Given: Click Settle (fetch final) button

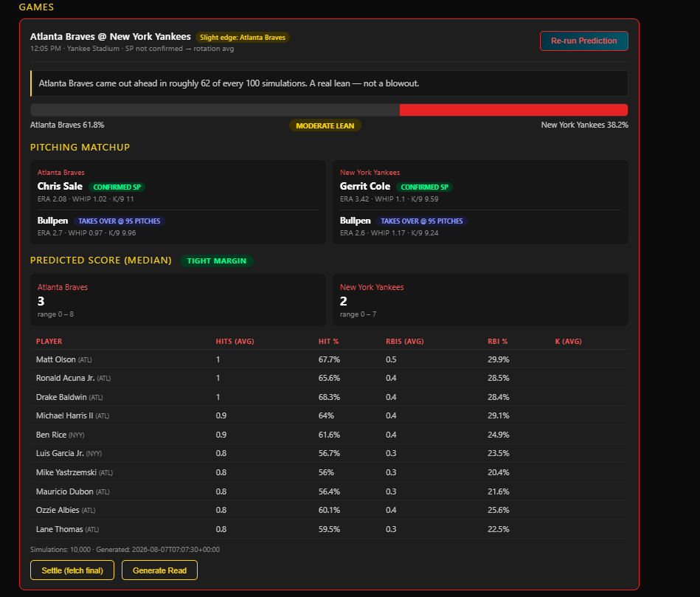Looking at the screenshot, I should [72, 570].
